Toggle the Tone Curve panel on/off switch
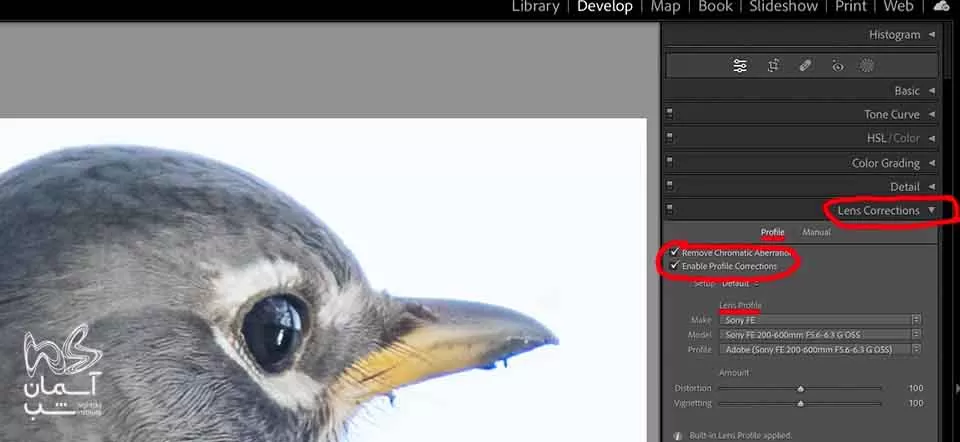Viewport: 960px width, 442px height. coord(669,114)
